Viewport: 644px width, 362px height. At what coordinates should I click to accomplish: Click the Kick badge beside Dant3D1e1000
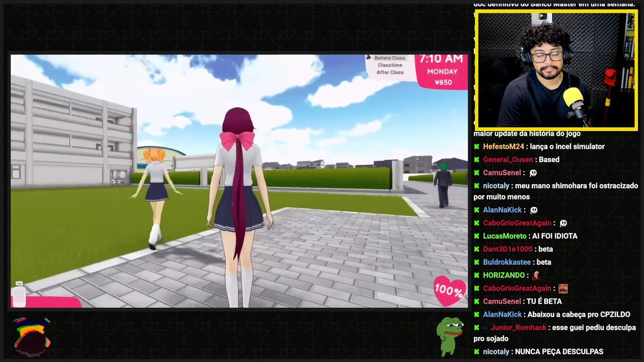[477, 249]
